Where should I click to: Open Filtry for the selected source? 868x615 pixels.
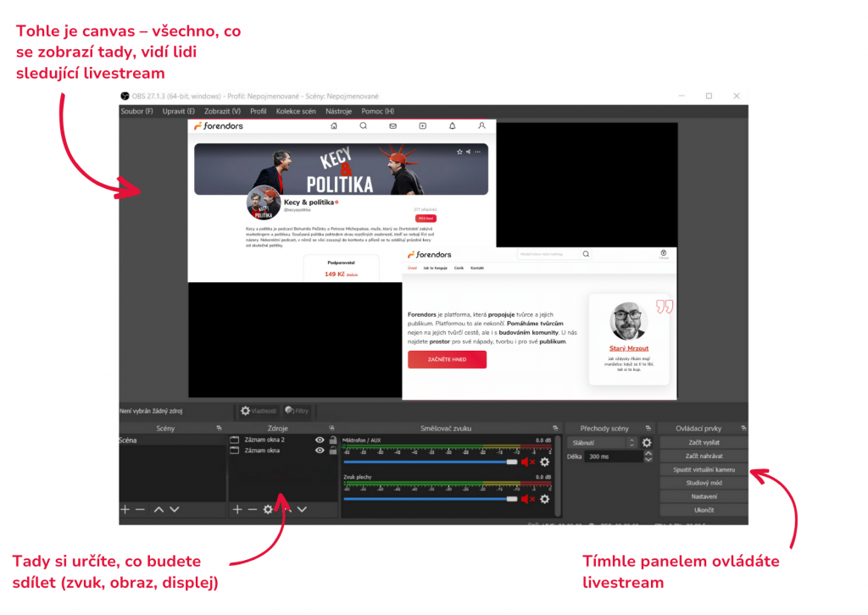[x=296, y=411]
